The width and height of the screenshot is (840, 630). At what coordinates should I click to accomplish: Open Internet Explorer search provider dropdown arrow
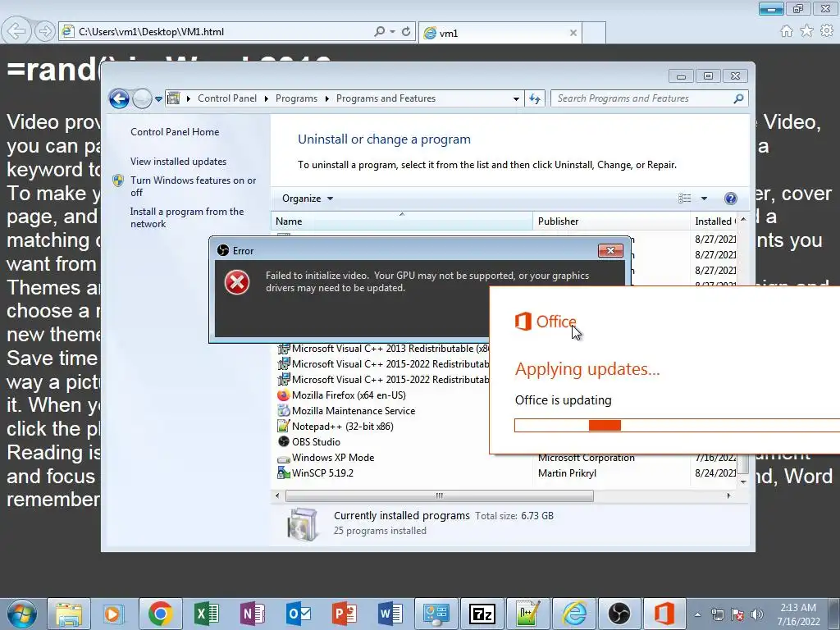pyautogui.click(x=393, y=32)
